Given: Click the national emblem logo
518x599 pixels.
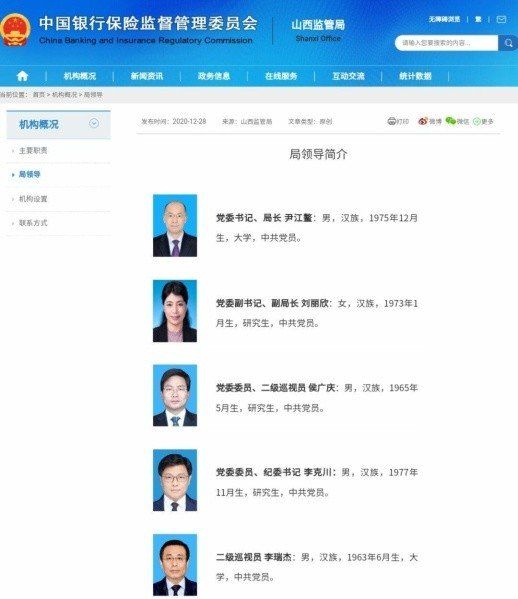Looking at the screenshot, I should point(15,30).
